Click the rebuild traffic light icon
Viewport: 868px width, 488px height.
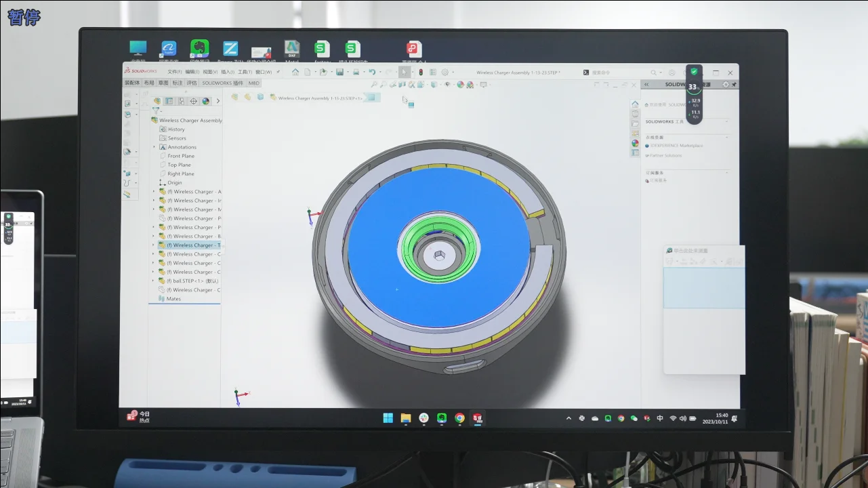click(x=420, y=72)
